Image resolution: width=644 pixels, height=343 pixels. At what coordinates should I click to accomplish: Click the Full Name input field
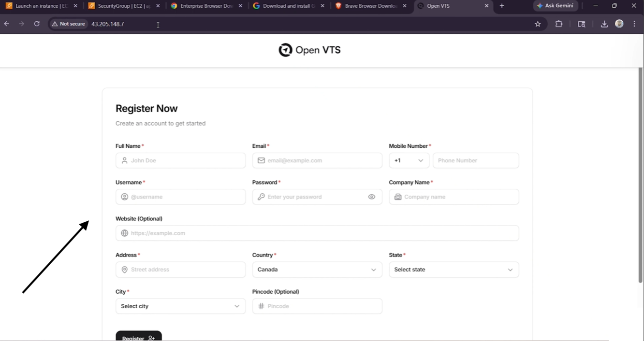click(180, 160)
